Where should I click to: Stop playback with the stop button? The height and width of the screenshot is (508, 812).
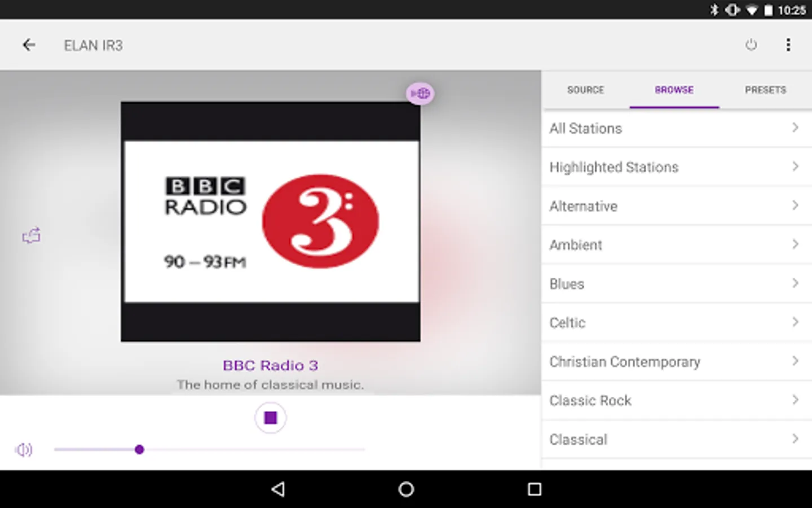click(271, 418)
